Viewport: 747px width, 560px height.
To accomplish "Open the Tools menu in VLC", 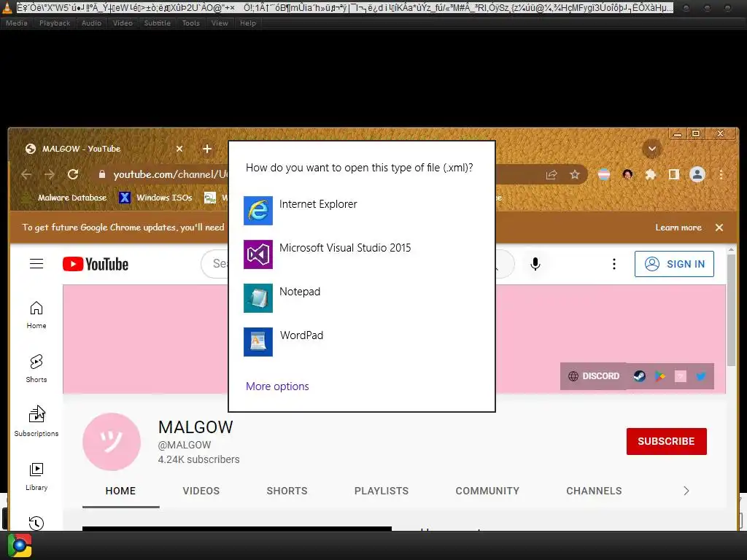I will point(191,23).
